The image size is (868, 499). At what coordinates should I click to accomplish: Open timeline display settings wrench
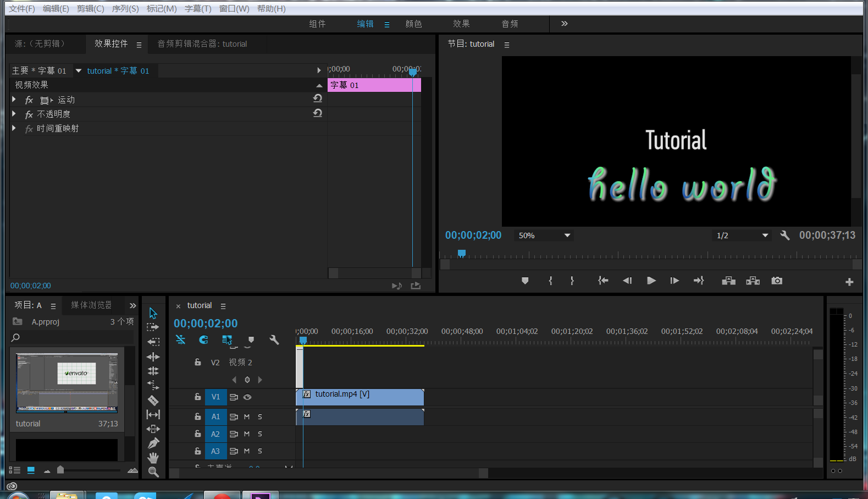(x=274, y=340)
